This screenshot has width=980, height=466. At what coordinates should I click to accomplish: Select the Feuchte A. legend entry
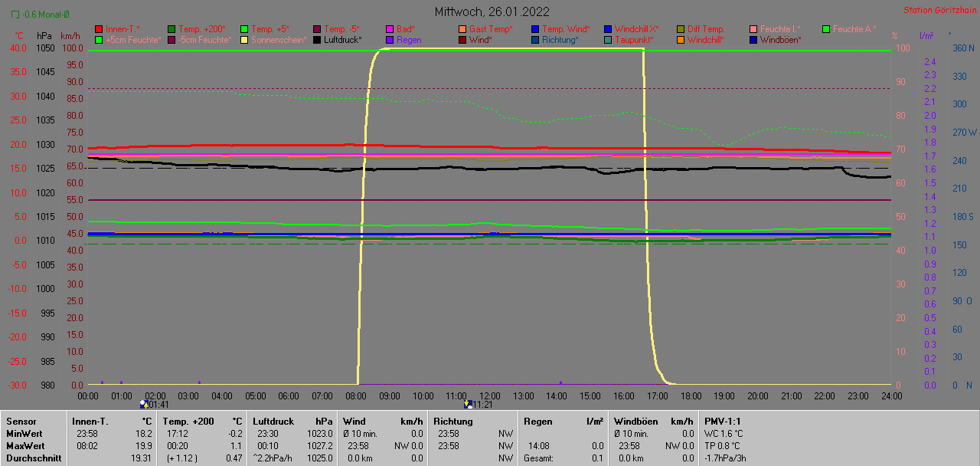pos(849,29)
